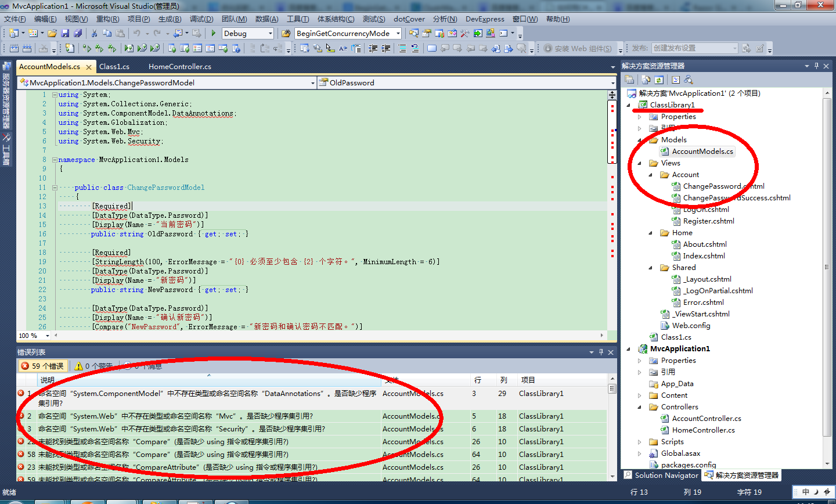This screenshot has width=836, height=504.
Task: Click Solution Explorer Refresh icon
Action: tap(659, 80)
